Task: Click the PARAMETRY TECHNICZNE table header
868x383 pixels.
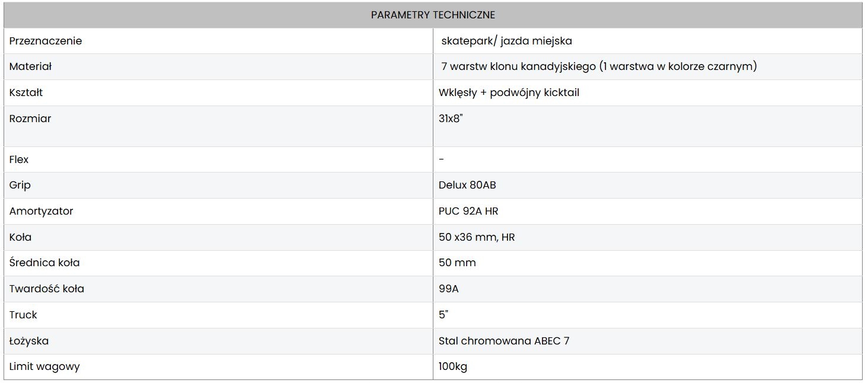Action: pos(433,15)
